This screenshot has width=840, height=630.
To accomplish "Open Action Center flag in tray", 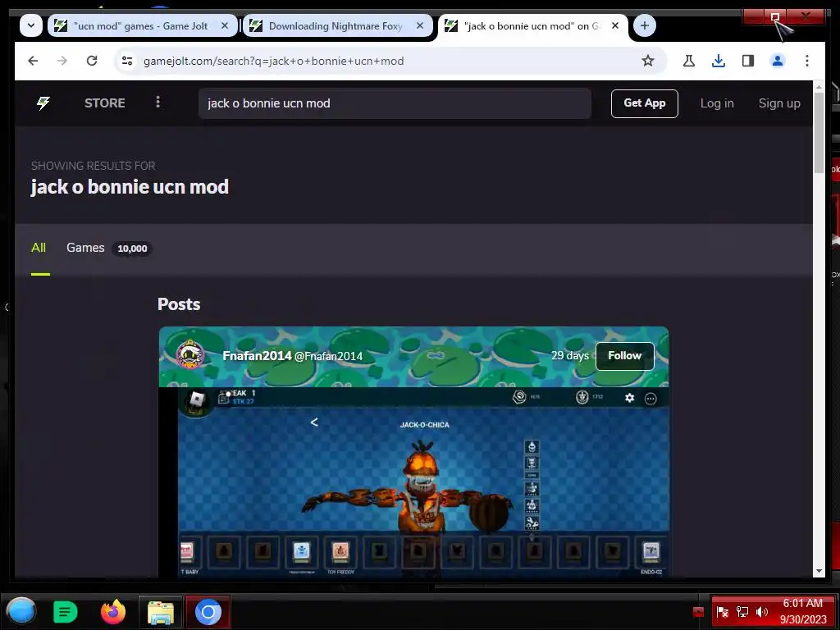I will 722,612.
